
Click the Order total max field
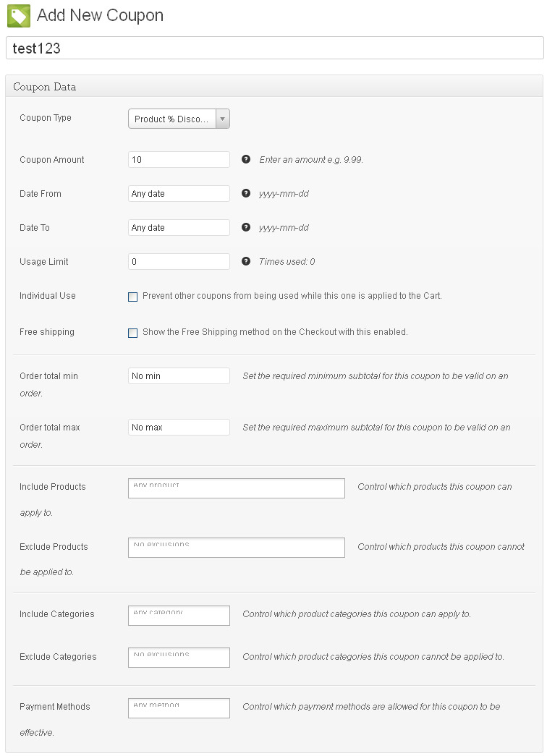[179, 428]
